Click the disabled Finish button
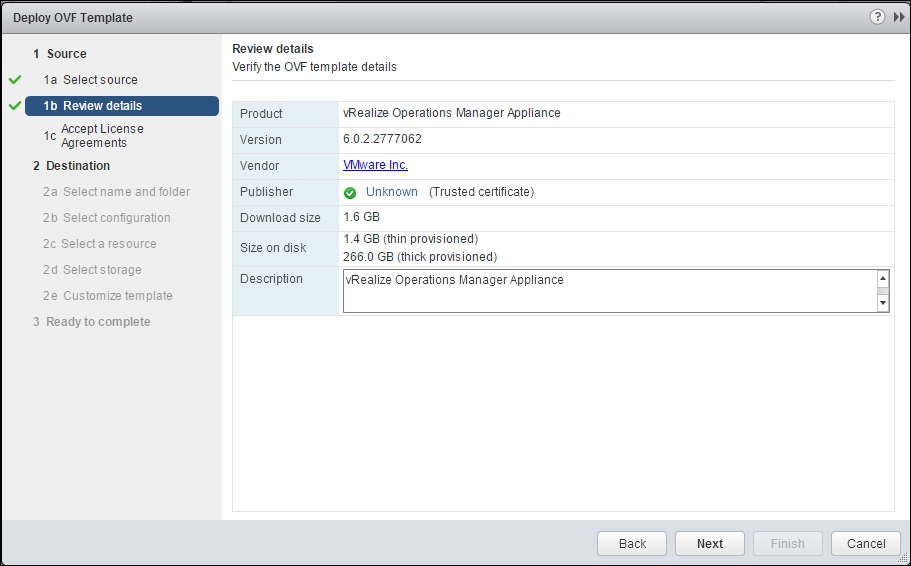This screenshot has height=566, width=911. click(788, 543)
